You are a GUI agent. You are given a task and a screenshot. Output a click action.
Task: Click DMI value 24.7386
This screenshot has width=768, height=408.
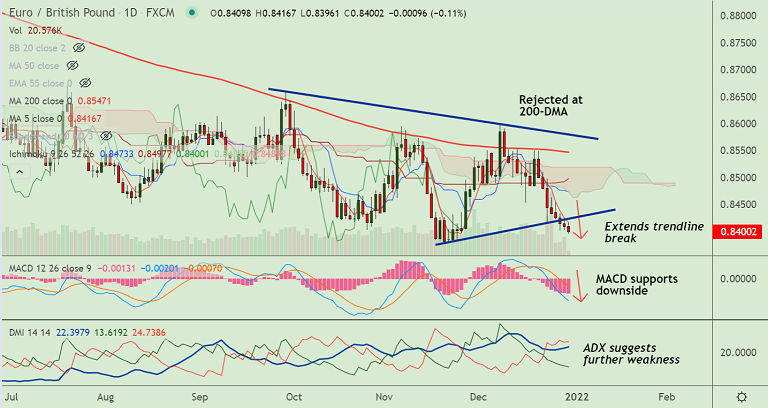click(x=149, y=333)
